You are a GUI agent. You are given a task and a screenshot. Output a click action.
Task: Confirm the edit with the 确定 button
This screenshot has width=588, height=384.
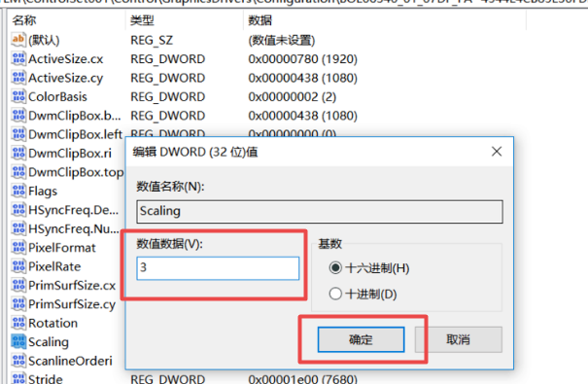pos(361,339)
